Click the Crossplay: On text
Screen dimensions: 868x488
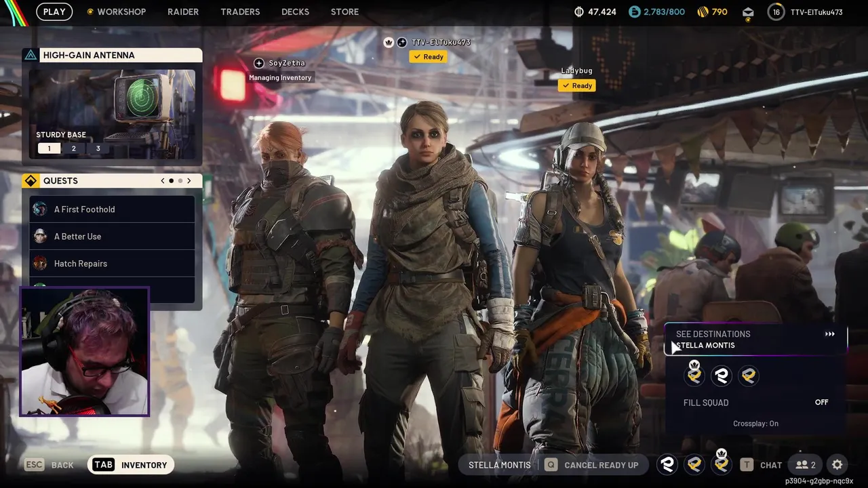tap(755, 424)
